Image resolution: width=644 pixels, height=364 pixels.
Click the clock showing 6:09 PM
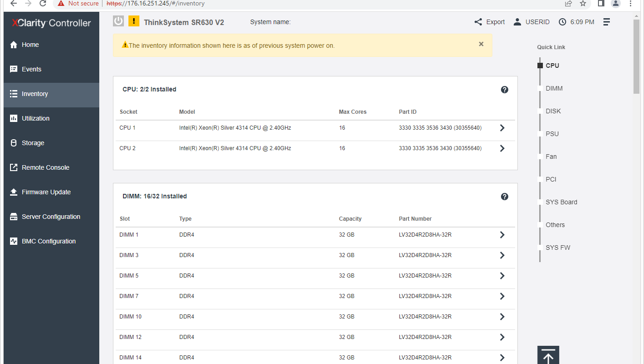[x=577, y=22]
